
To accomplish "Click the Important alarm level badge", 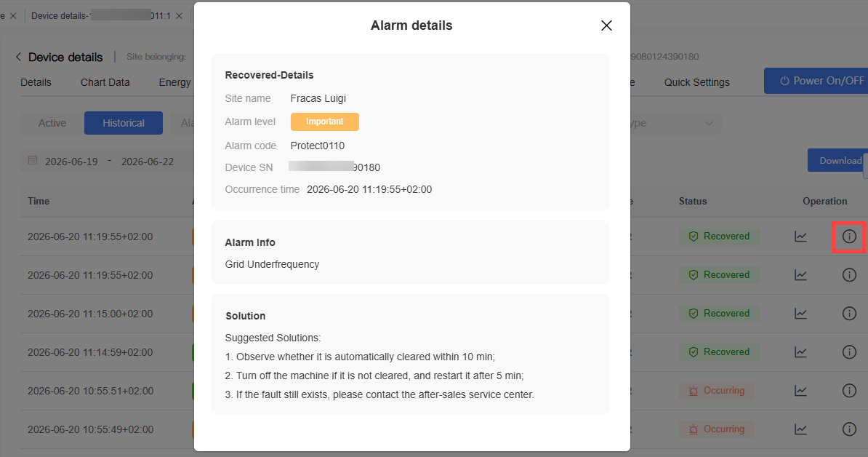I will pos(325,122).
